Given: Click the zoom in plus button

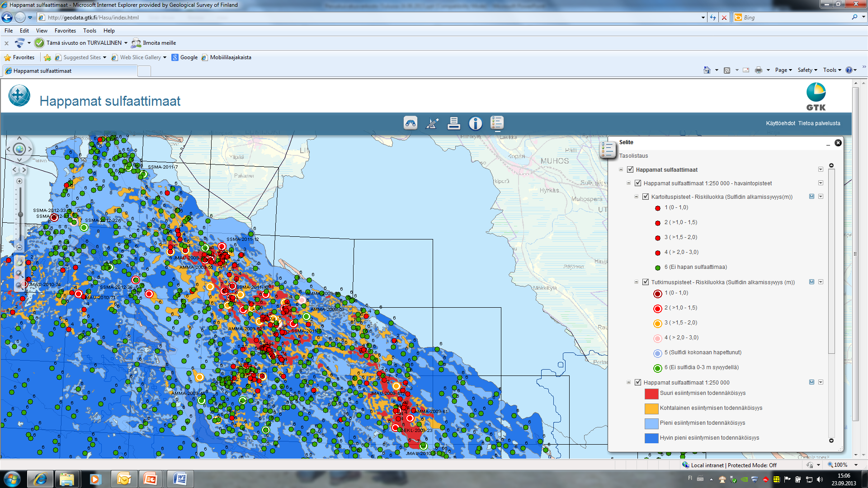Looking at the screenshot, I should point(19,181).
